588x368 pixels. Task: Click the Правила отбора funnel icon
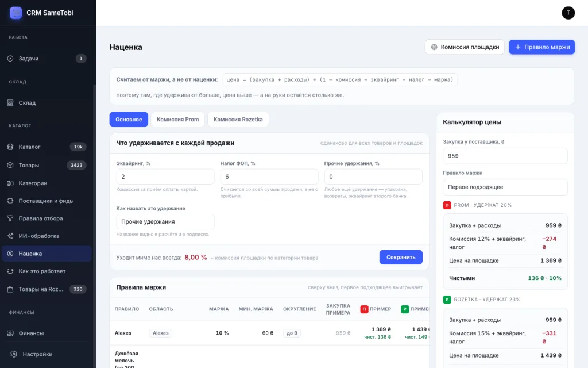(x=10, y=218)
